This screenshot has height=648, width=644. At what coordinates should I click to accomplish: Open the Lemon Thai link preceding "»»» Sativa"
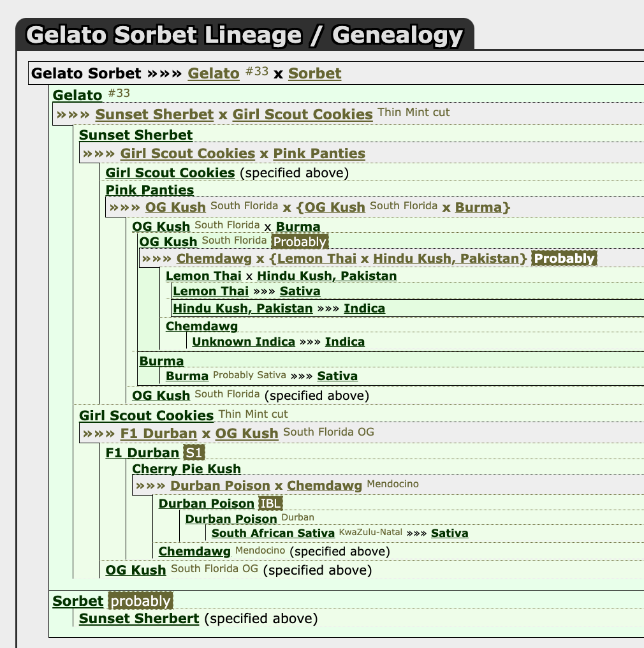click(x=210, y=291)
